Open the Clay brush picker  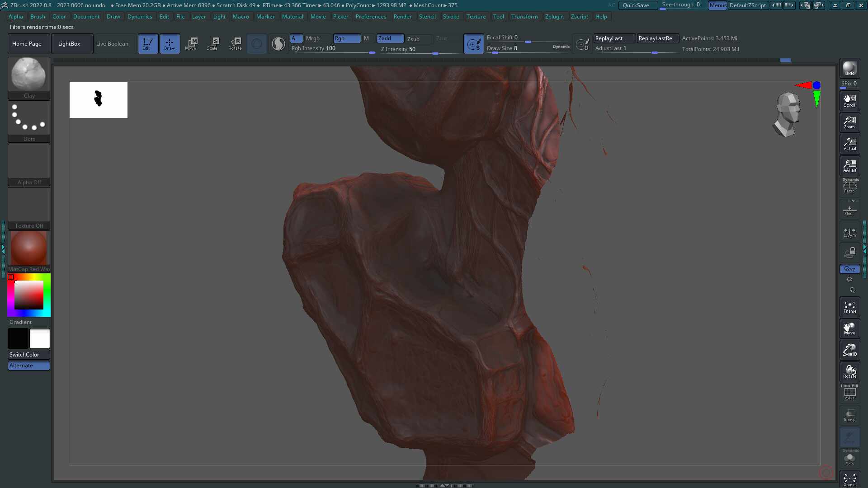28,75
